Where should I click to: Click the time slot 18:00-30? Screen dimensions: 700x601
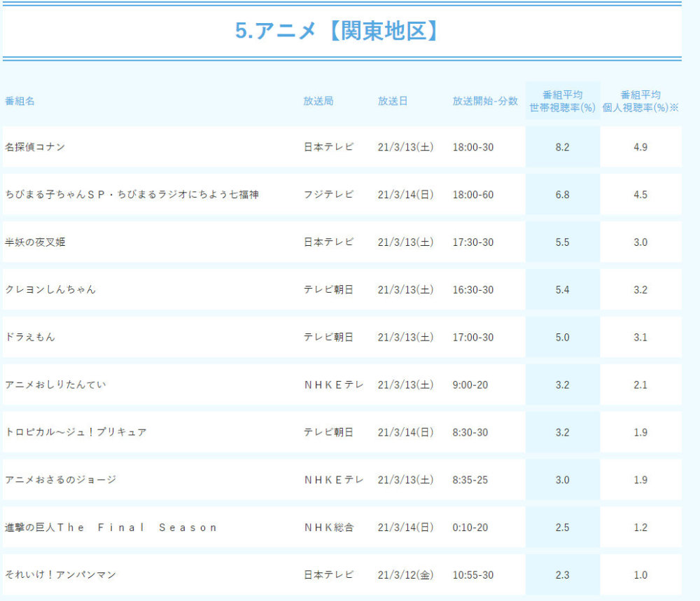[x=473, y=147]
